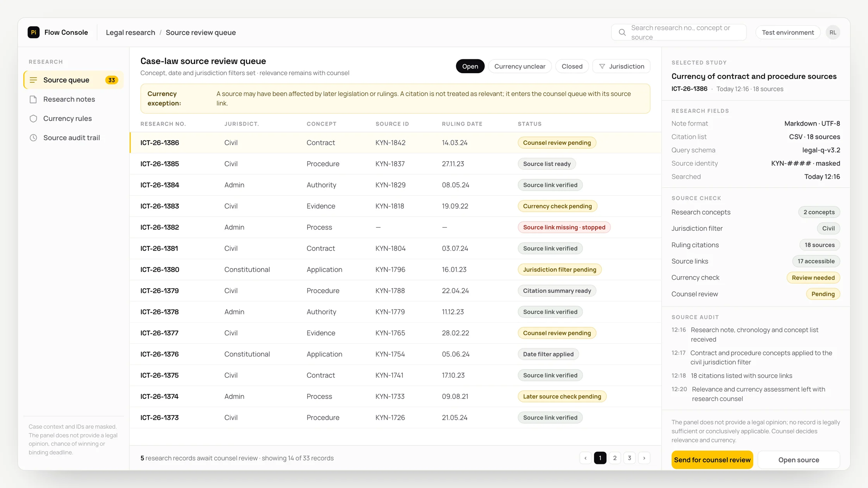The width and height of the screenshot is (868, 488).
Task: Click source ID KYN-1741
Action: pos(389,375)
